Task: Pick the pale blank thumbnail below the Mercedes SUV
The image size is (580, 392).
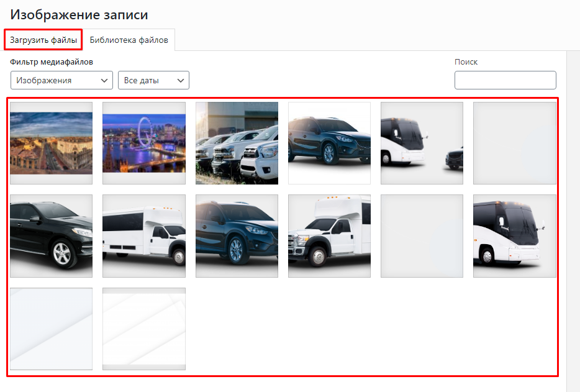Action: (x=51, y=329)
